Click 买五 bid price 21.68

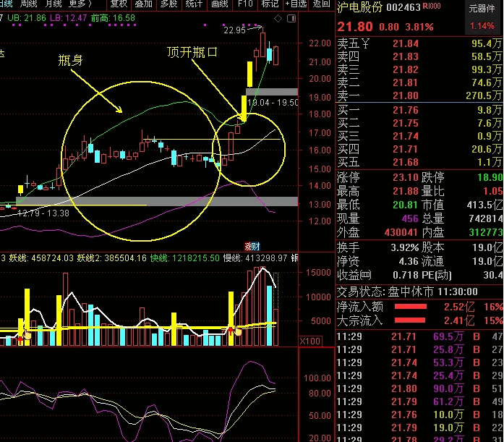(406, 162)
